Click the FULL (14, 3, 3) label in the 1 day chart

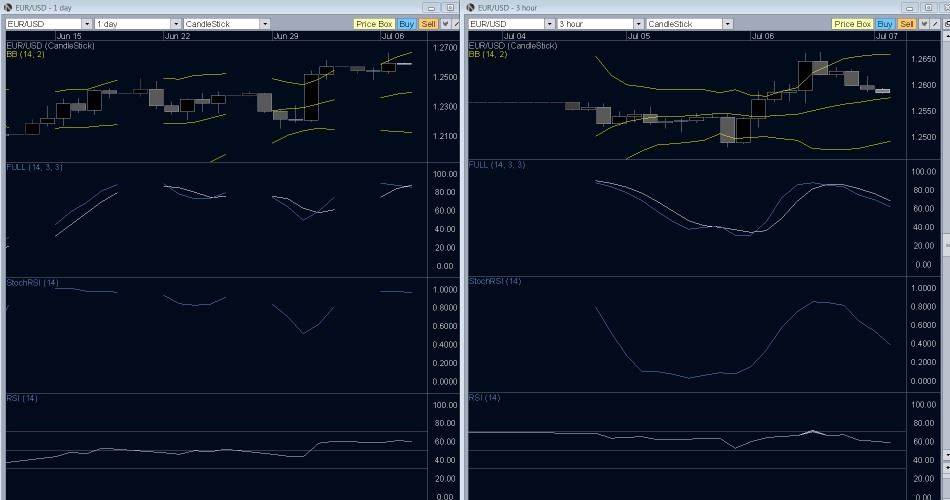pyautogui.click(x=34, y=167)
